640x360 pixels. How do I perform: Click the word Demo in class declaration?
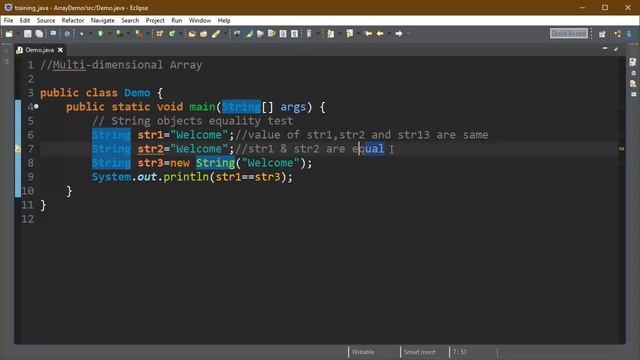(x=137, y=93)
